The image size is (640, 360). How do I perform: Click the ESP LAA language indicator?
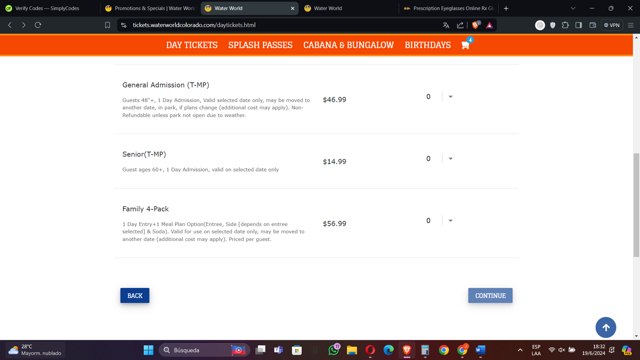point(536,350)
